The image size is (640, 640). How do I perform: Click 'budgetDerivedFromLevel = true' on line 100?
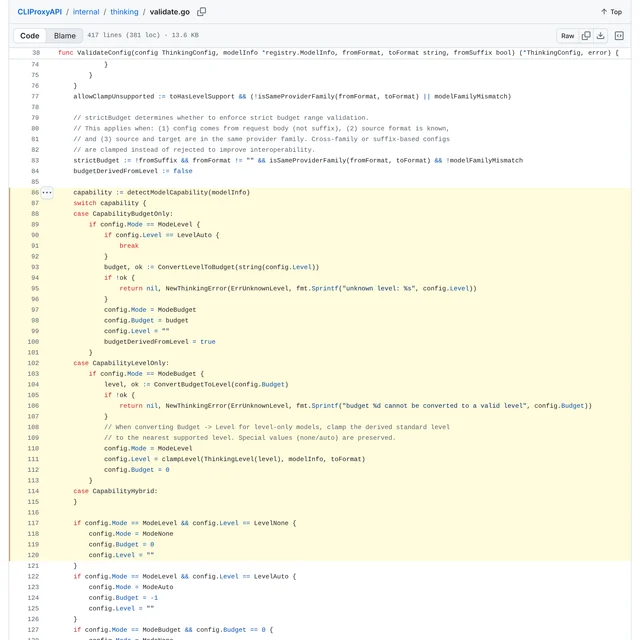(160, 341)
